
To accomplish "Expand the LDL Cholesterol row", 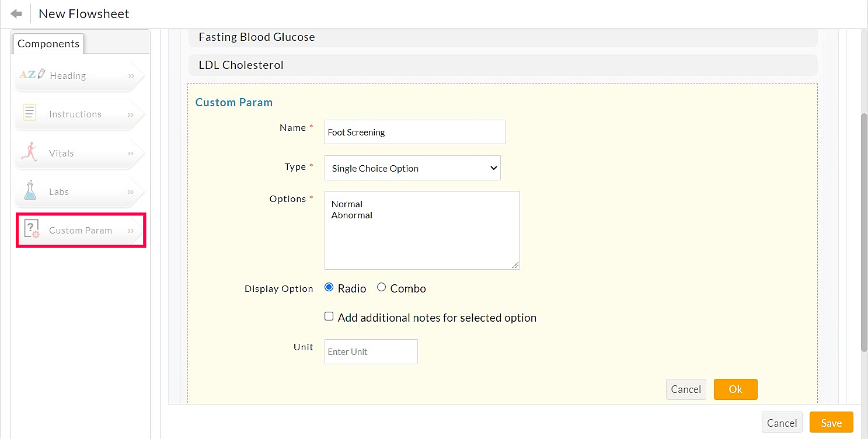I will (502, 65).
